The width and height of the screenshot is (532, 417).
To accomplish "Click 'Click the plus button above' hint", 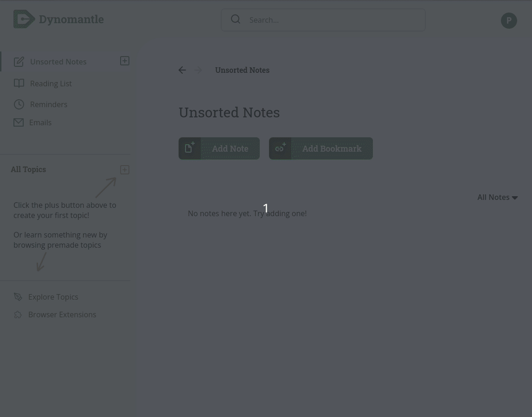I will (x=65, y=210).
